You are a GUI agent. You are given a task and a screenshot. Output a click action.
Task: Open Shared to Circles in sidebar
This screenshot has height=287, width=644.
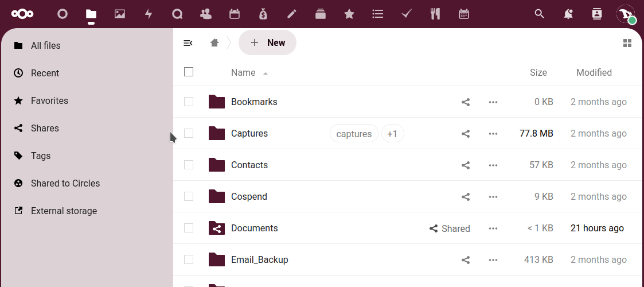click(x=65, y=183)
